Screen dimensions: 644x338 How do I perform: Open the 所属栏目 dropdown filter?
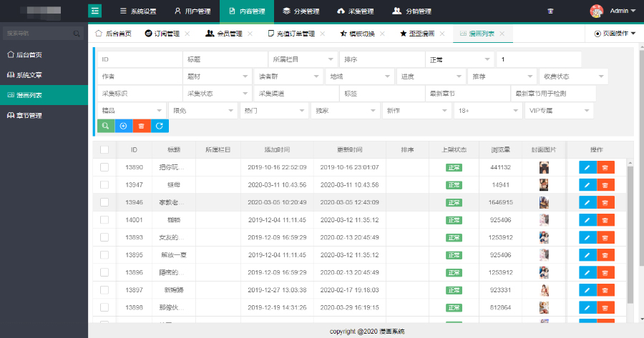303,59
